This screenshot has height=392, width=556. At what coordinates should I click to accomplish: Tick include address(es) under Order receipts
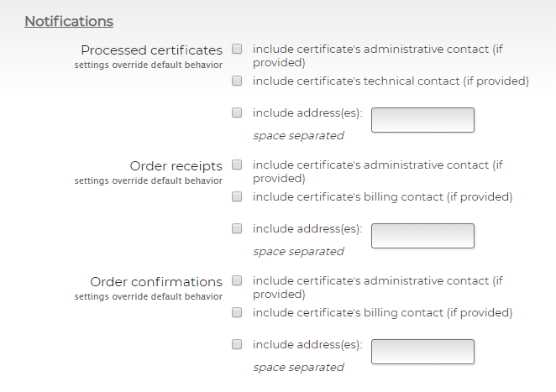pyautogui.click(x=237, y=227)
